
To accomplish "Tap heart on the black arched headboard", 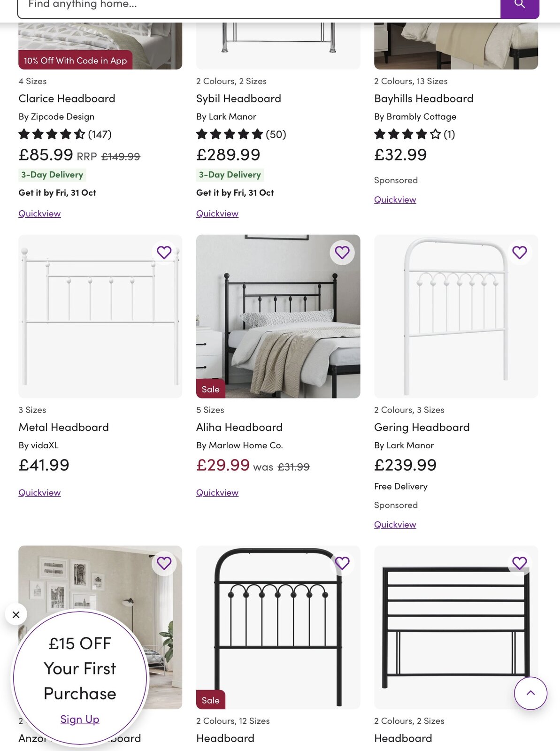I will click(x=342, y=563).
